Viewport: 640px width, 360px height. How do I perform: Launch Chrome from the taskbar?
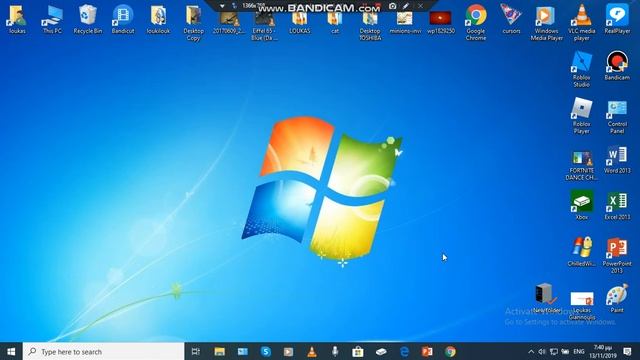pos(451,351)
